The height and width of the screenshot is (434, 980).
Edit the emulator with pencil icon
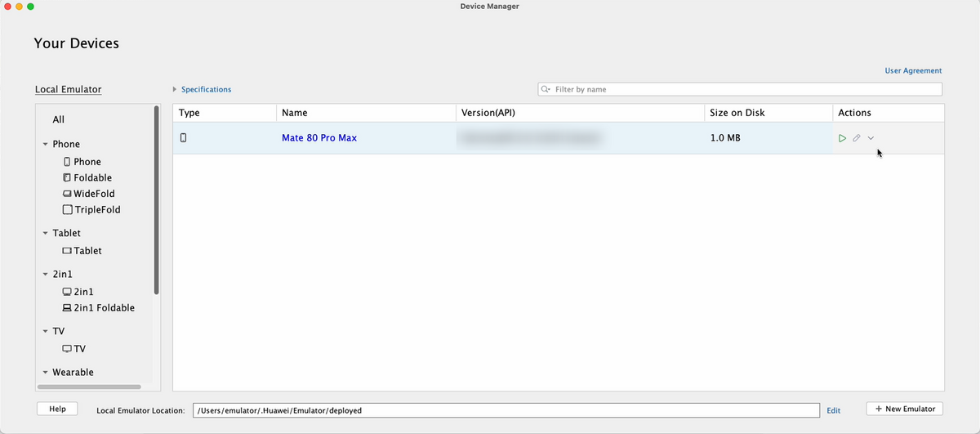point(857,138)
